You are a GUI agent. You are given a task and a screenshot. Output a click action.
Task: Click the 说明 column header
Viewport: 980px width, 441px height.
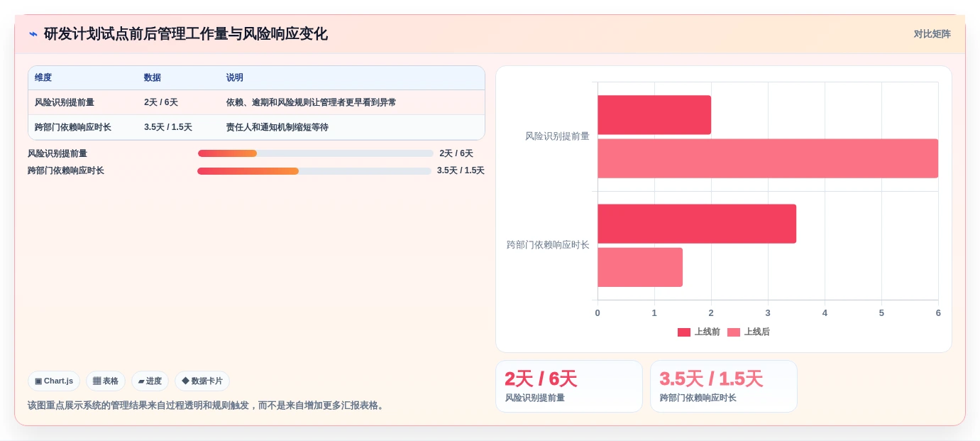pyautogui.click(x=235, y=77)
